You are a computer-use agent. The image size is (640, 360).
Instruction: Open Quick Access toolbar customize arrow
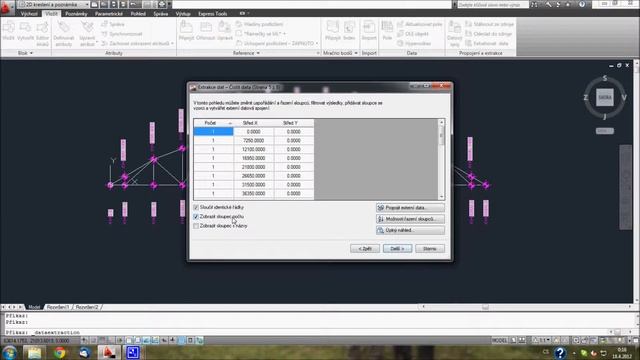[170, 4]
